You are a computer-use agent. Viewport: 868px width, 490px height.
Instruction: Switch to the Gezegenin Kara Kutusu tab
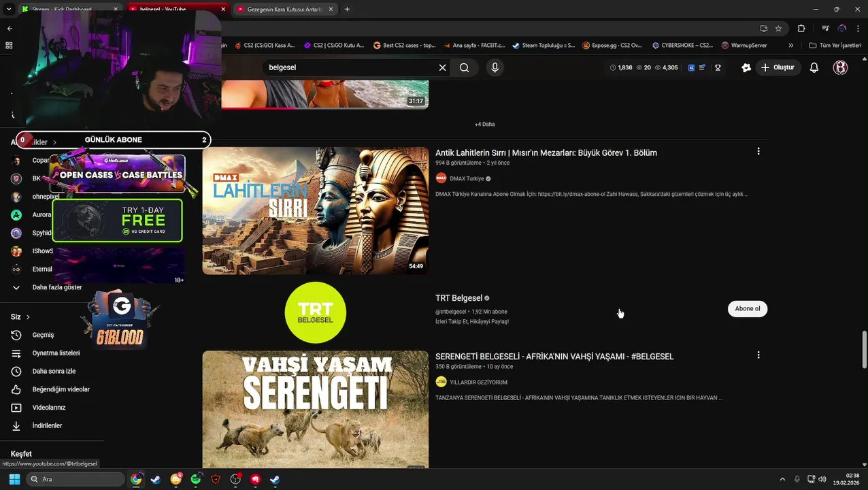[x=285, y=9]
